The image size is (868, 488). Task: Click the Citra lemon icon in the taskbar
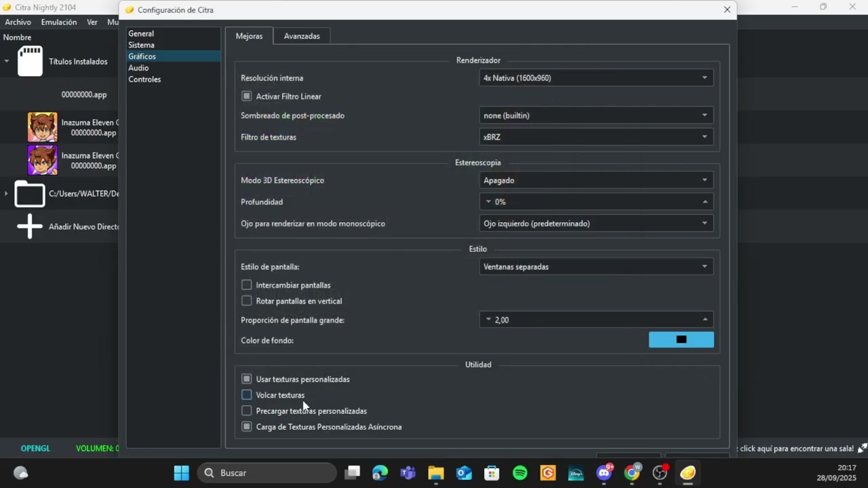tap(688, 472)
